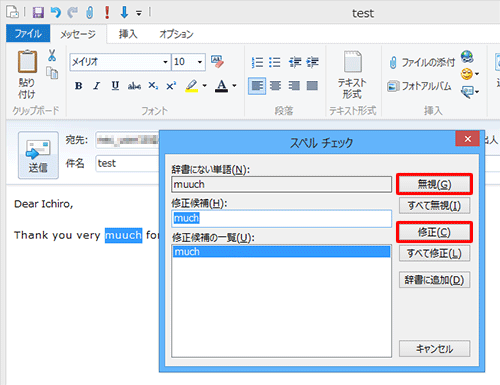
Task: Click the Dear Ichiro, line in message
Action: tap(44, 204)
